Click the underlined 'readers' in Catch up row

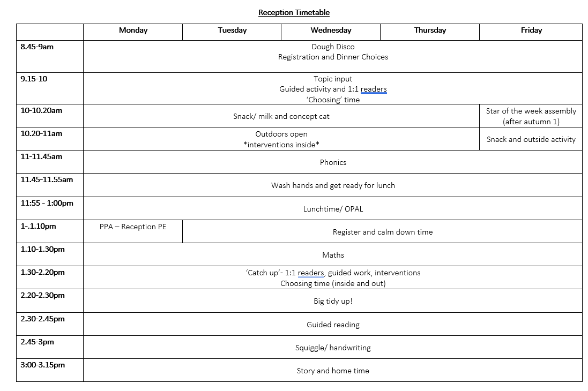[311, 273]
